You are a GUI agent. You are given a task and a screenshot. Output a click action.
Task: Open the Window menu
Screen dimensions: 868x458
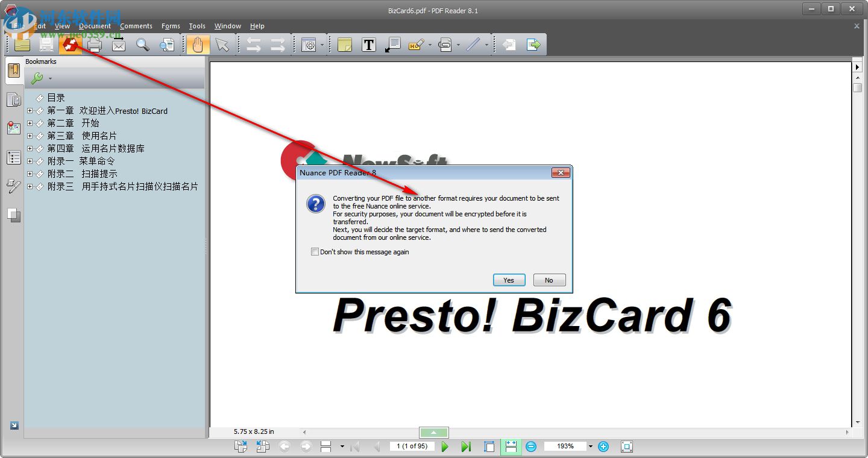click(x=228, y=26)
